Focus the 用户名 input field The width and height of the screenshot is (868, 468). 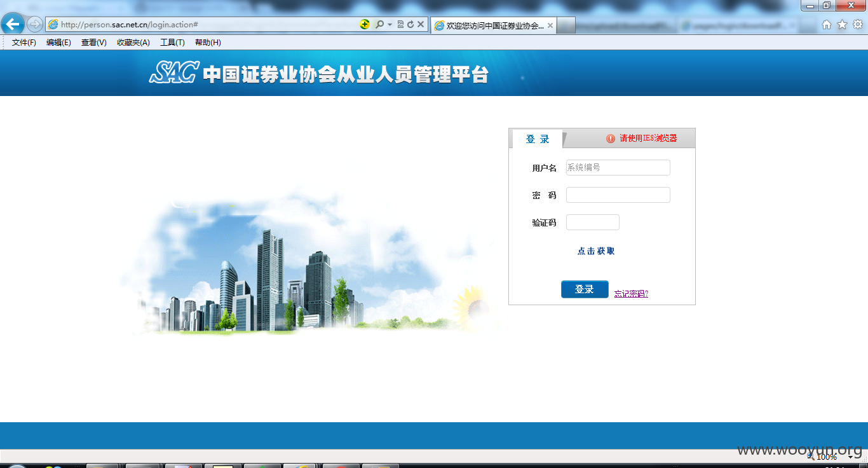tap(618, 167)
